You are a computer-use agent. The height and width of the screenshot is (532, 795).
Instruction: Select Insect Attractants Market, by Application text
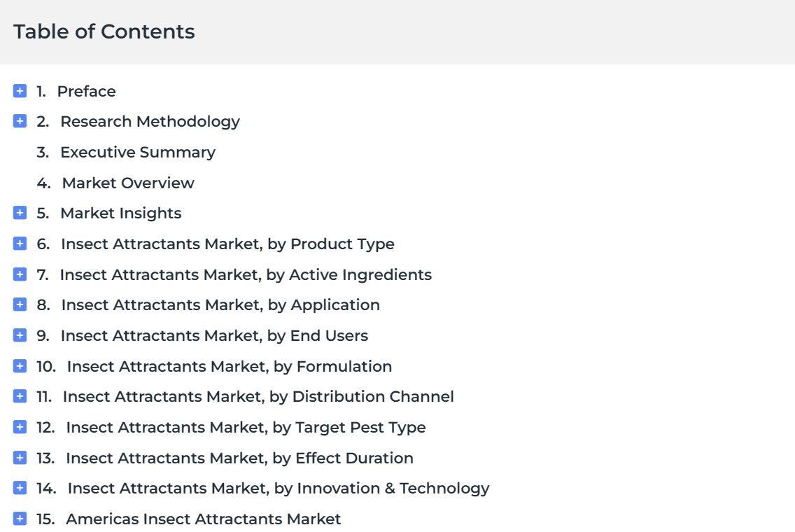tap(220, 304)
